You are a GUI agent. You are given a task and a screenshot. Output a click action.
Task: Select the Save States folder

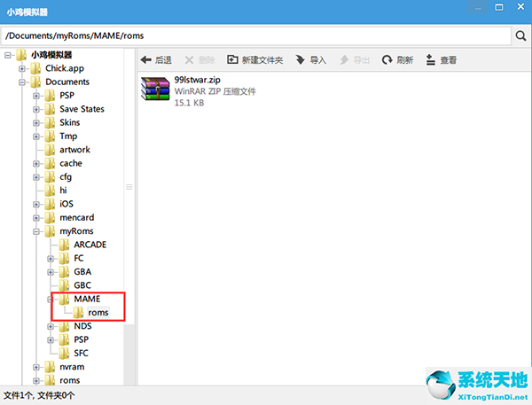(81, 109)
